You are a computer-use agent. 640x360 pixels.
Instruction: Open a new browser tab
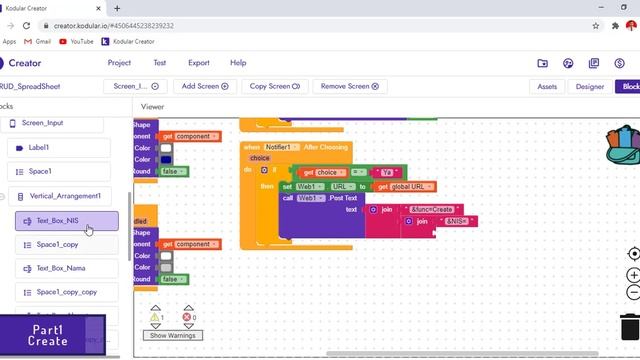point(117,8)
